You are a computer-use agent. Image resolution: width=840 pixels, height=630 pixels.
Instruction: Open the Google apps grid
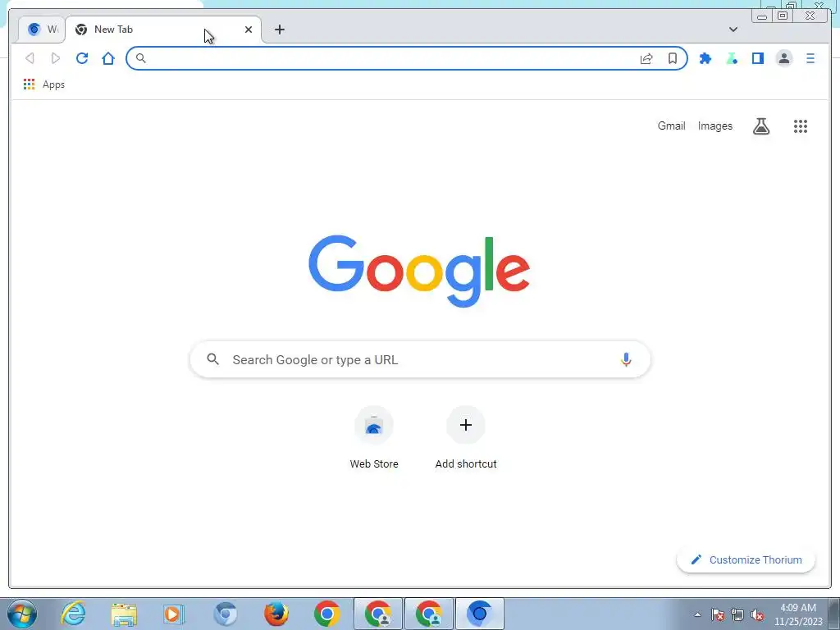pos(801,126)
